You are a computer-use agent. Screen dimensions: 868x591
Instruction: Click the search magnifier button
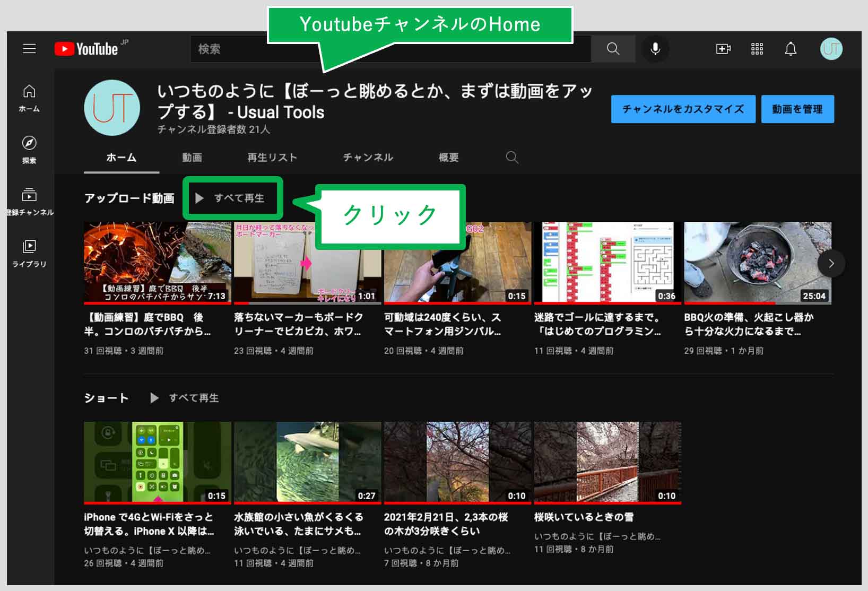click(x=613, y=49)
